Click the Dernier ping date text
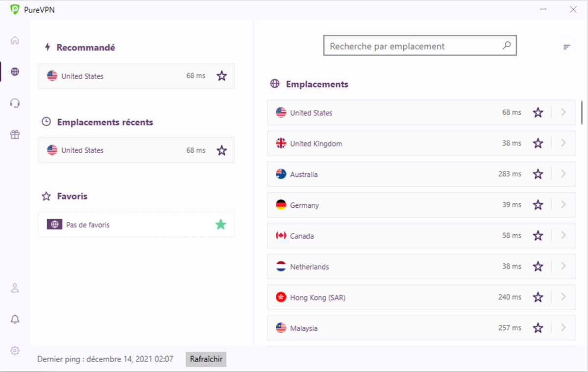Screen dimensions: 588x372 click(105, 359)
